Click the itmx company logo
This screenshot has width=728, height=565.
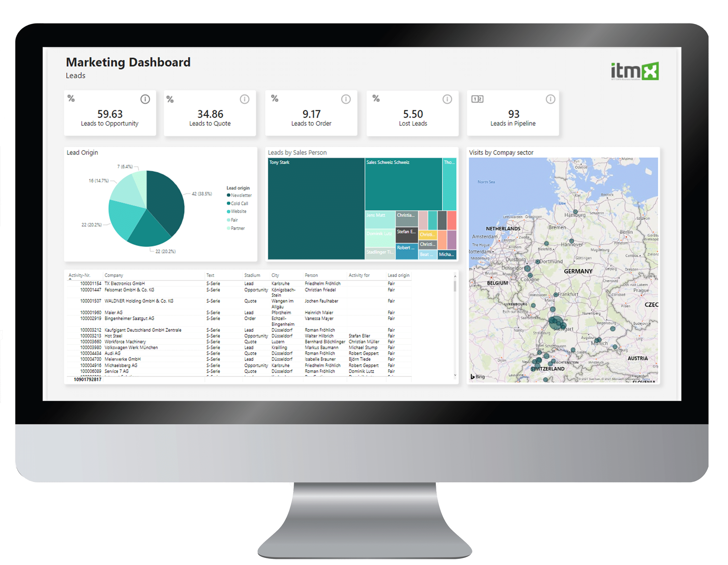[x=634, y=70]
